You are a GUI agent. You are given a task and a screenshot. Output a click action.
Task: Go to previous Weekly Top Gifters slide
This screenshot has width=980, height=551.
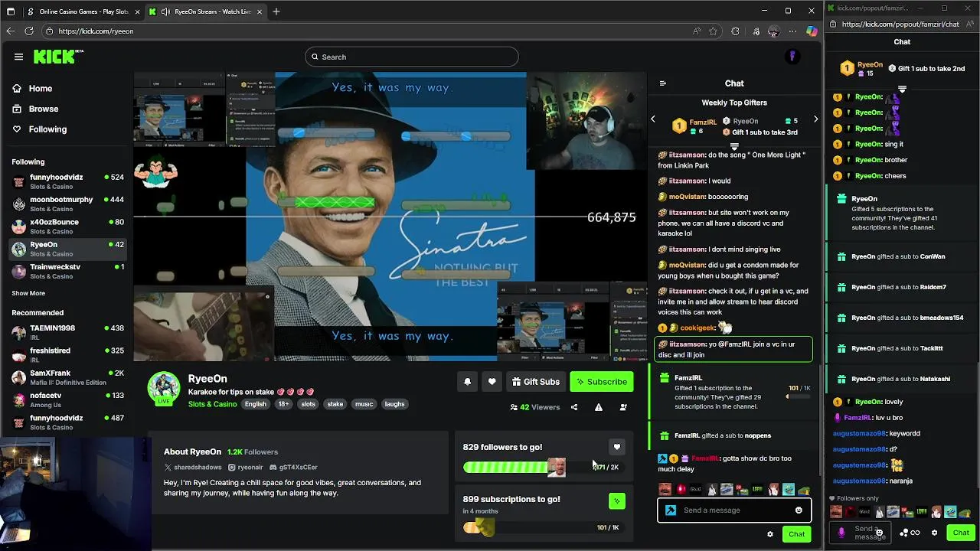(x=652, y=119)
